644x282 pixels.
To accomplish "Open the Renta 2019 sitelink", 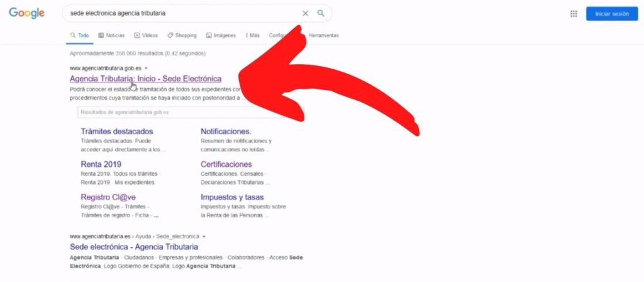I will pyautogui.click(x=101, y=164).
